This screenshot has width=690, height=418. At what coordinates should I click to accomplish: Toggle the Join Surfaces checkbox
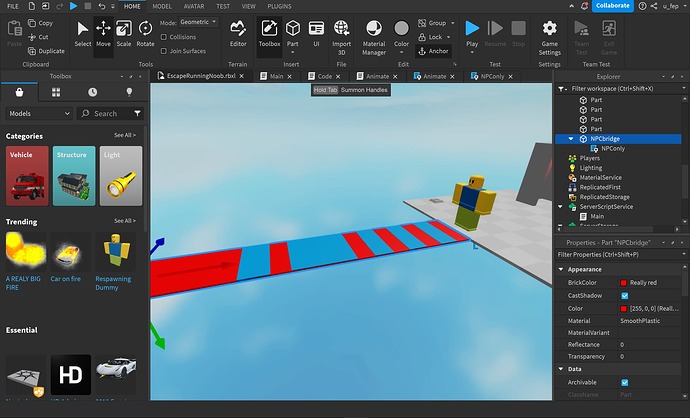click(164, 51)
